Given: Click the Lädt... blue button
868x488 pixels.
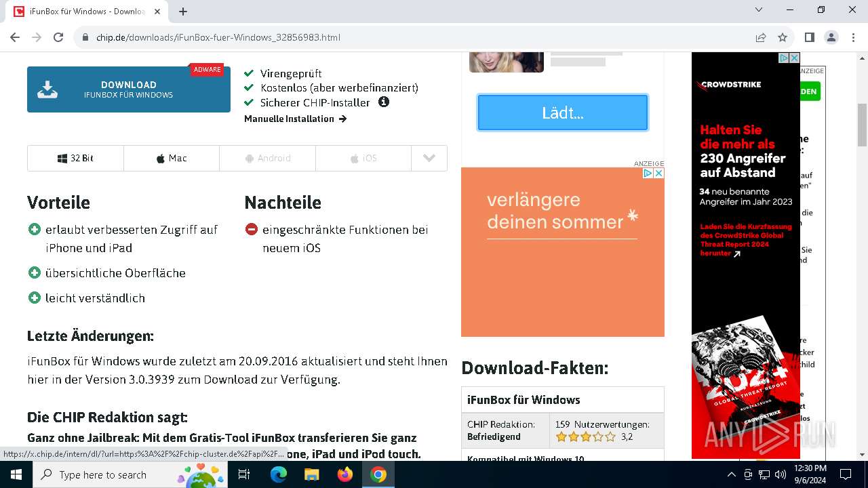Looking at the screenshot, I should tap(563, 113).
